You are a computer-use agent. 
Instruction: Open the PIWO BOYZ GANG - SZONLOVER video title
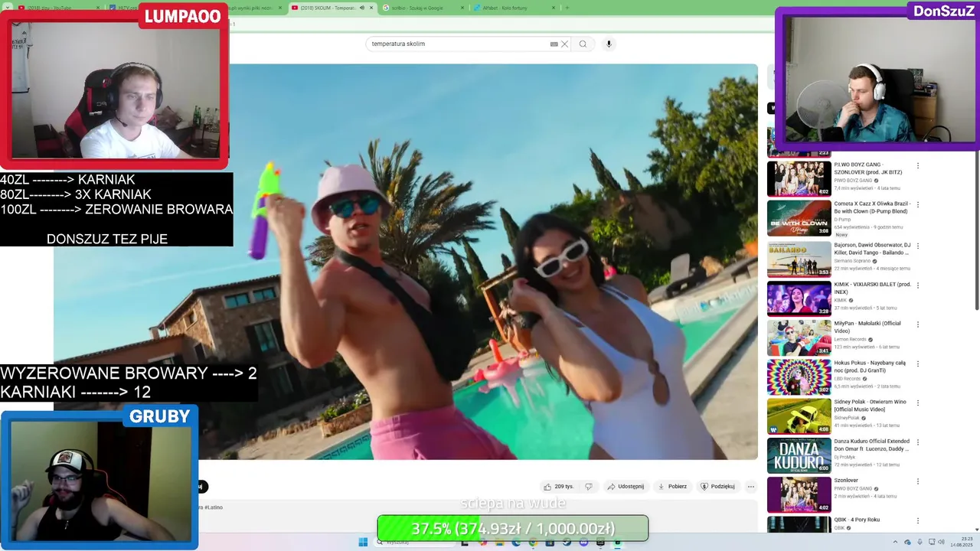coord(868,168)
